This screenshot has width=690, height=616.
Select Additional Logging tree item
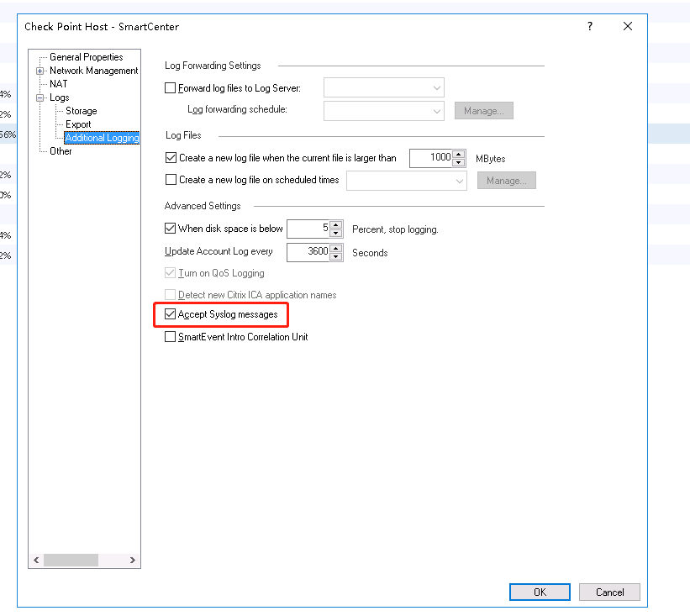tap(102, 138)
